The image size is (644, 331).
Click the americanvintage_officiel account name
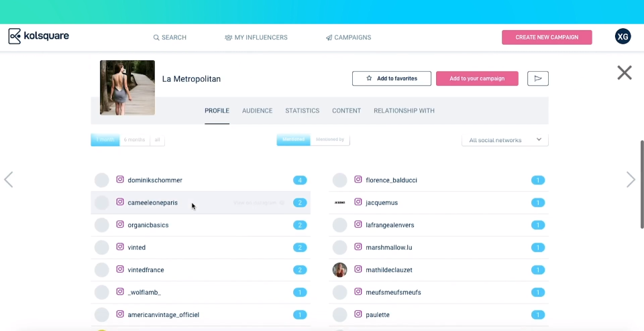pos(164,315)
